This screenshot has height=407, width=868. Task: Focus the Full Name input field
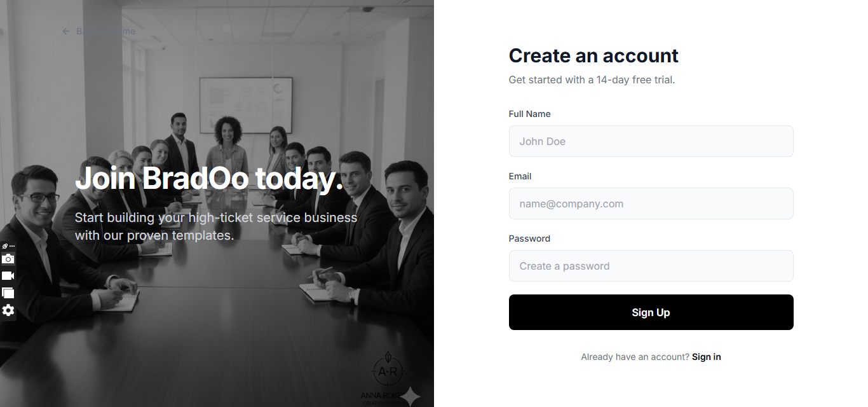click(651, 141)
